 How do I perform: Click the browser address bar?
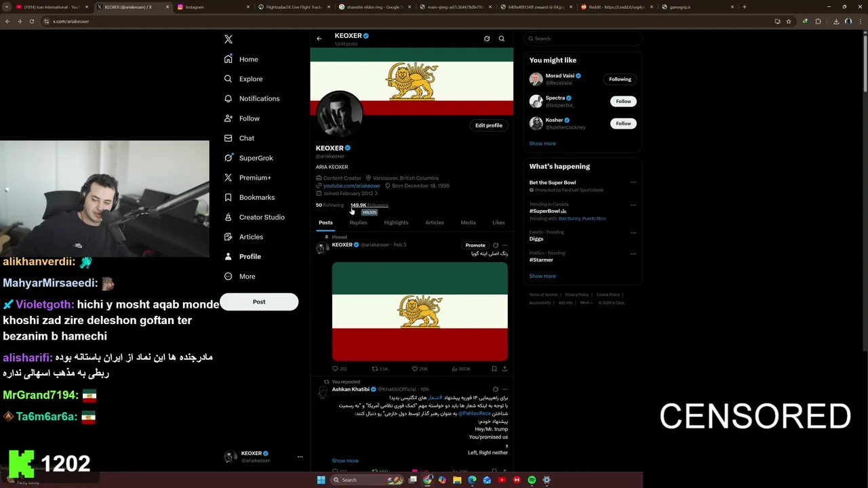tap(407, 21)
